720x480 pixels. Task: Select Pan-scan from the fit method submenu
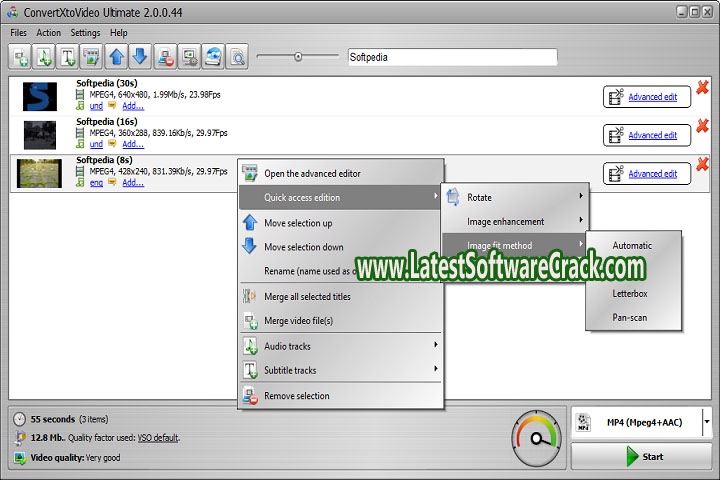(630, 318)
